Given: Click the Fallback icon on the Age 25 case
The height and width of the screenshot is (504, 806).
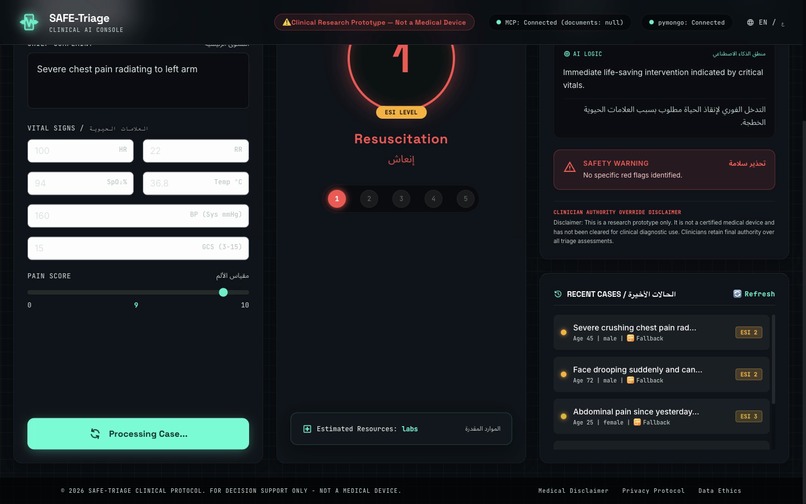Looking at the screenshot, I should coord(637,422).
